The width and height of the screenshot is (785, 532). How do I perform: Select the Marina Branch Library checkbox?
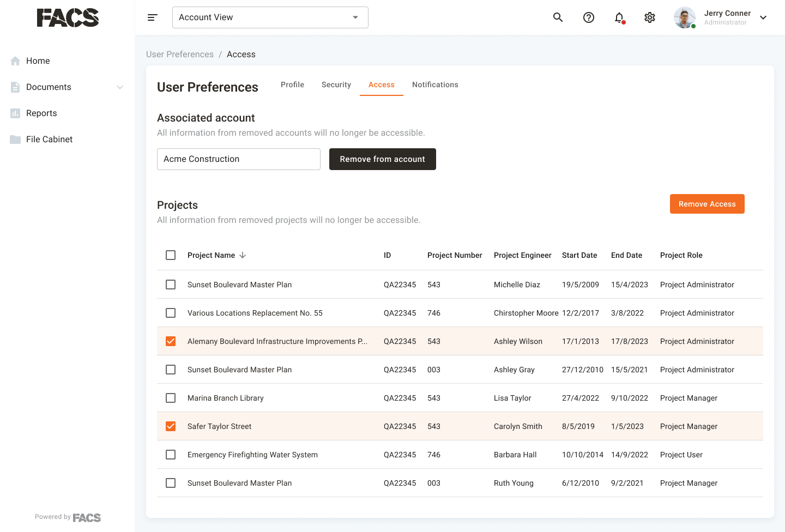[x=171, y=398]
